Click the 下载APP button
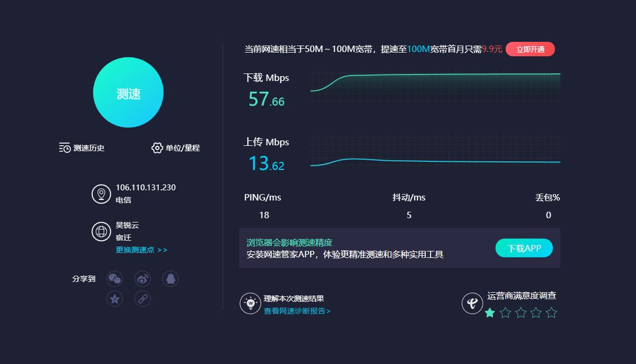 524,248
